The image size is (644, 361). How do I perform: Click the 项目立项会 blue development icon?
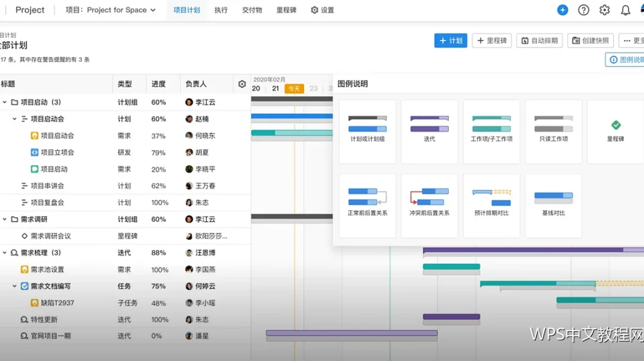pos(35,152)
